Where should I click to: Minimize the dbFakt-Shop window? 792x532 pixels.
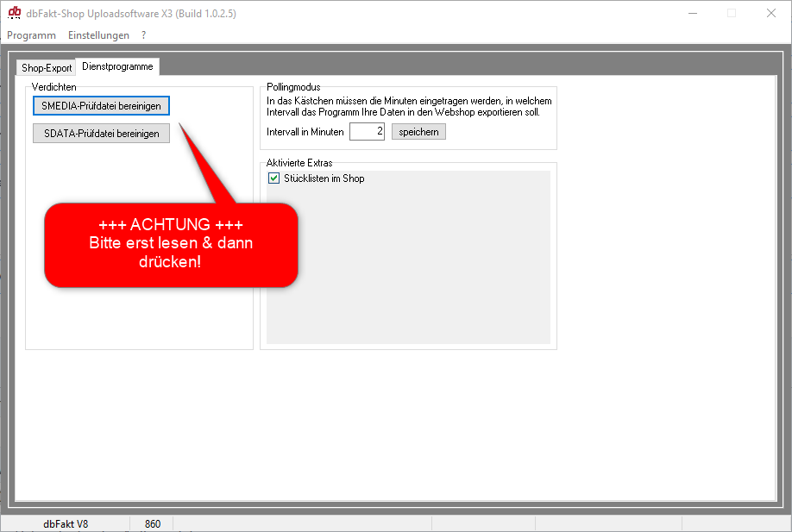[x=692, y=13]
